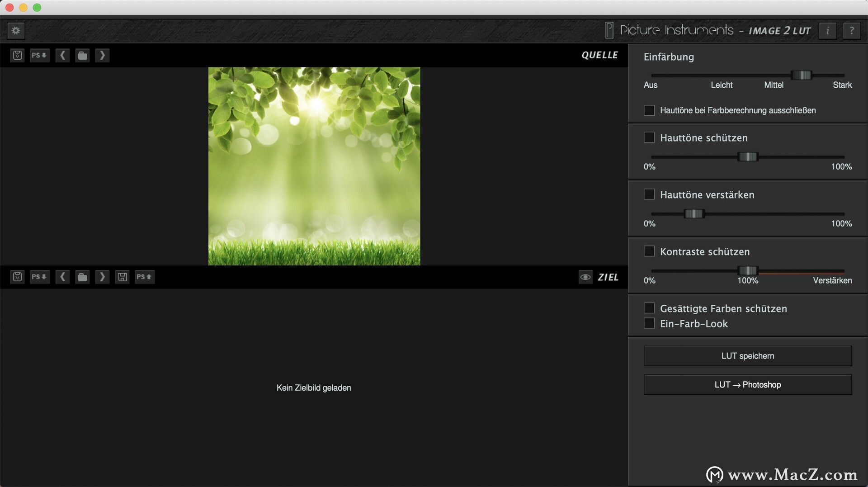Open the info button in the header

click(828, 31)
